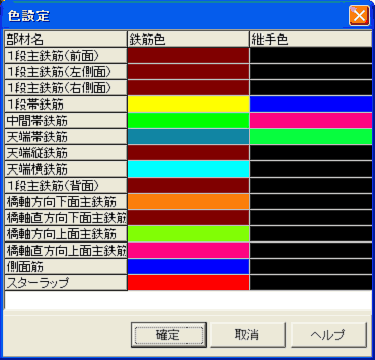Select cyan 鉄筋色 swatch for 天端横鉄筋

(x=188, y=169)
